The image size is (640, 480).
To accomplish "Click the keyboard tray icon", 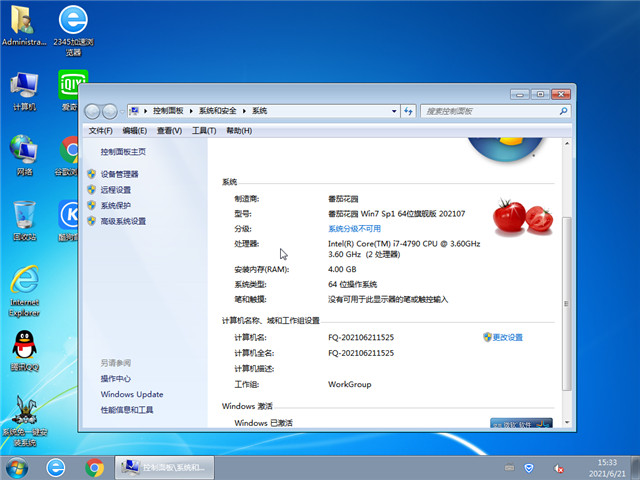I will tap(509, 467).
